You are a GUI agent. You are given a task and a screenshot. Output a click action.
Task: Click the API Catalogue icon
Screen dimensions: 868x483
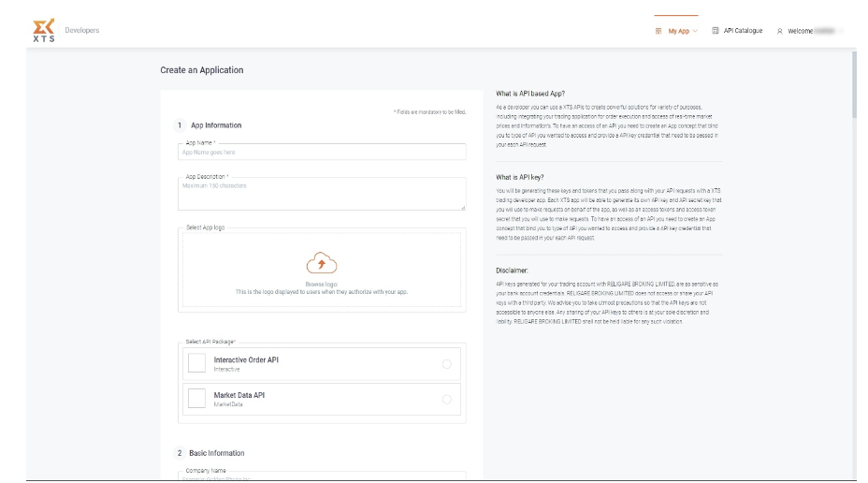pyautogui.click(x=716, y=31)
